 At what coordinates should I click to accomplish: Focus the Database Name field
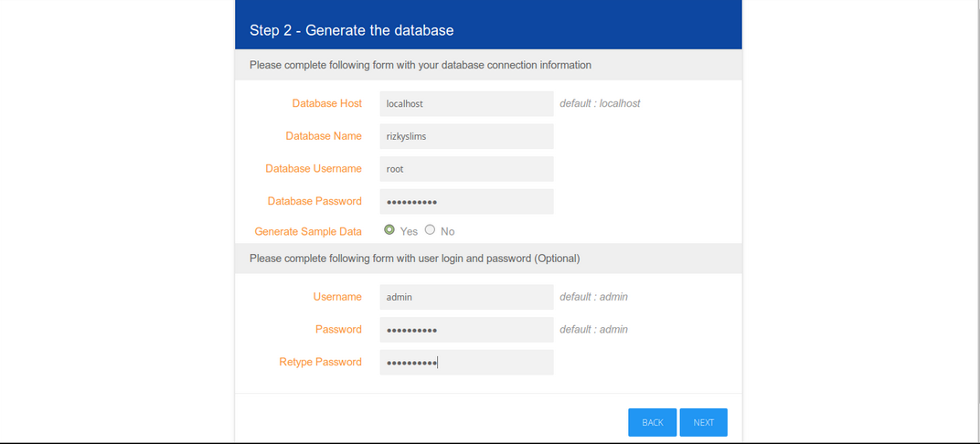click(x=466, y=136)
